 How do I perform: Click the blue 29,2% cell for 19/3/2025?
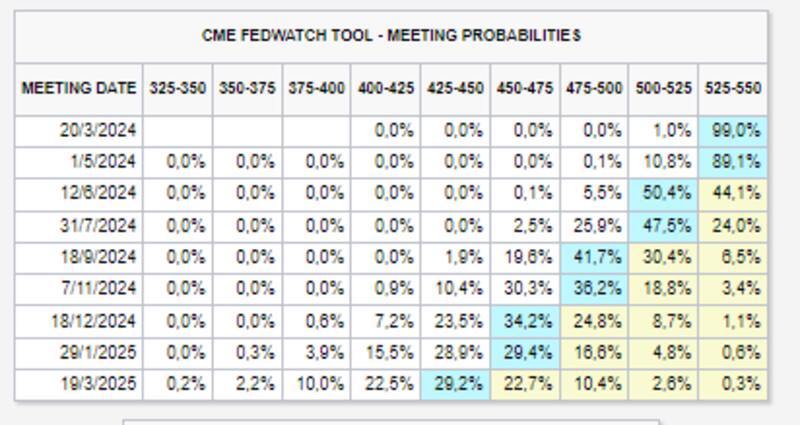click(456, 383)
